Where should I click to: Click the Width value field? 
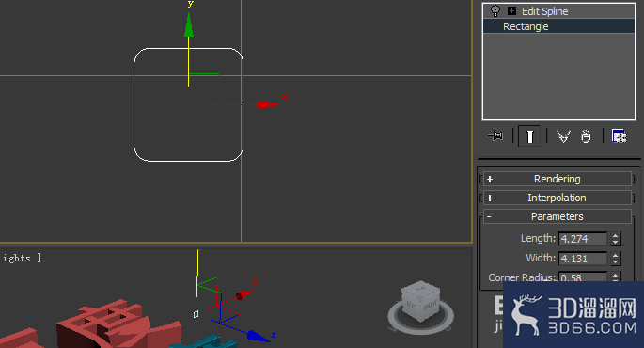pos(582,259)
